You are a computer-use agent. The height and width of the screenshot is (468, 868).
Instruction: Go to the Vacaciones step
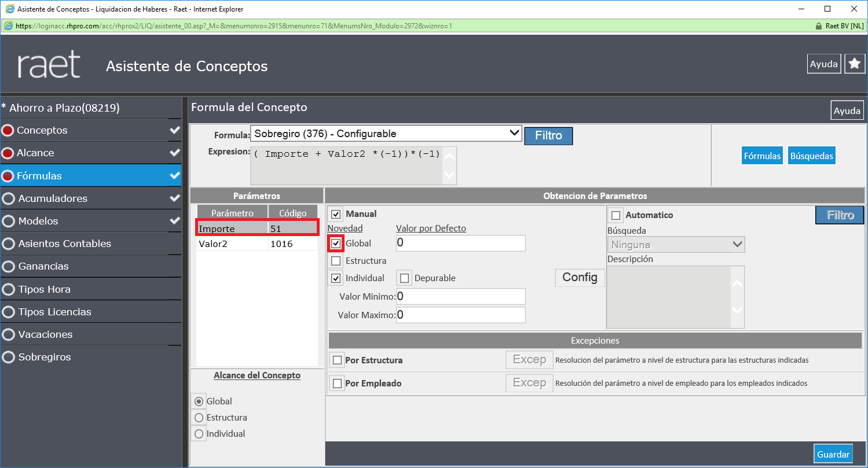[x=91, y=334]
